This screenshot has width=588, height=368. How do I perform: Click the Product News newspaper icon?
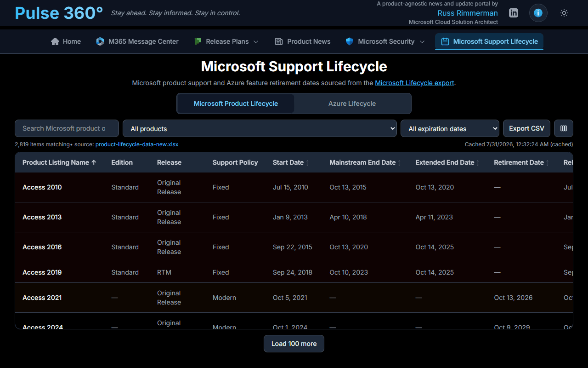tap(278, 41)
